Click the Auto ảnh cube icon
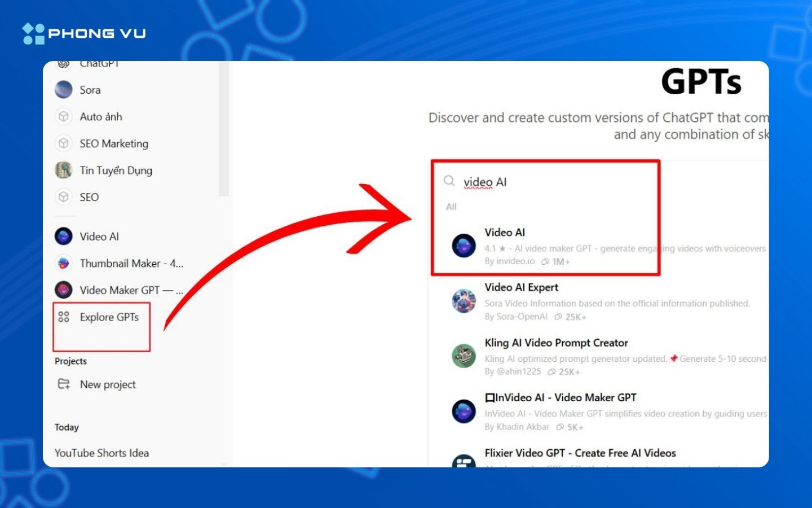This screenshot has width=812, height=508. pyautogui.click(x=64, y=117)
